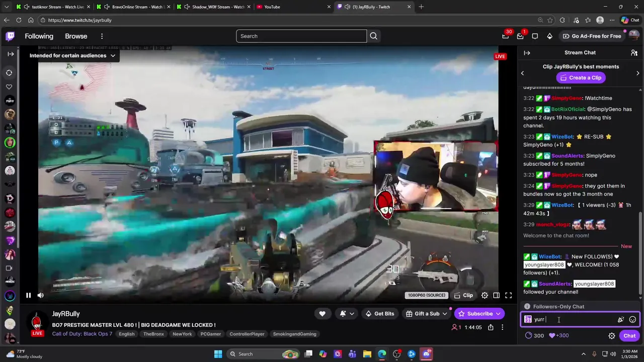The width and height of the screenshot is (644, 362).
Task: Go to next chat banner with right chevron
Action: 638,73
